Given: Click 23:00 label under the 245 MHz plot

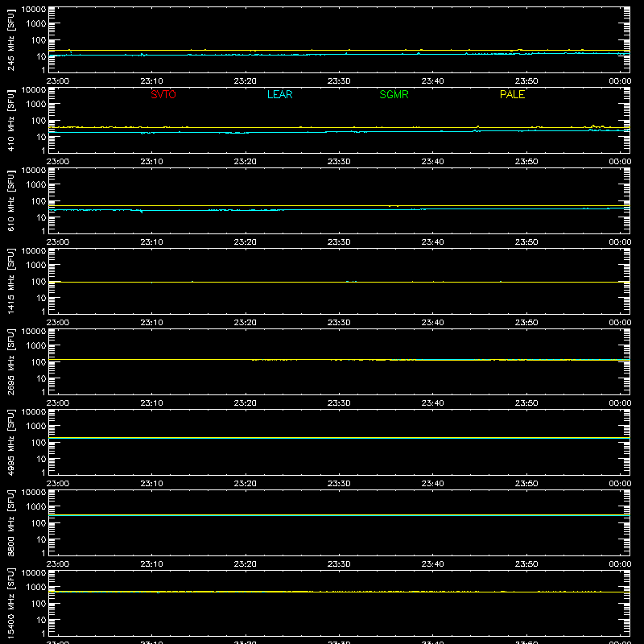Looking at the screenshot, I should coord(58,81).
